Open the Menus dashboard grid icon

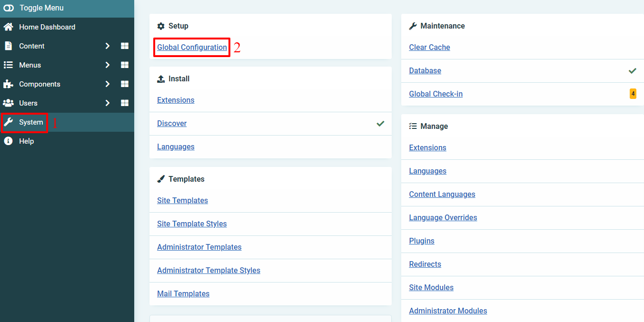pos(124,65)
